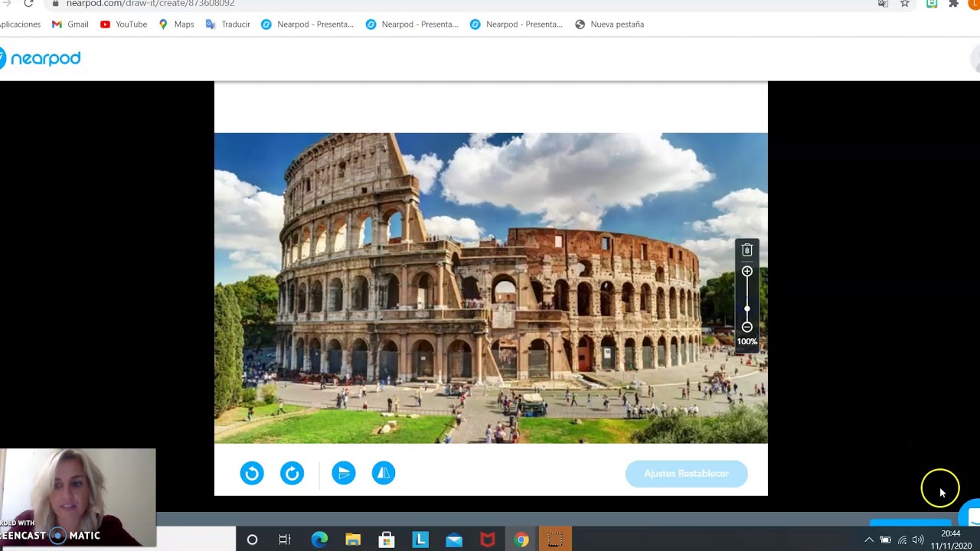
Task: Delete image with trash icon
Action: pos(747,250)
